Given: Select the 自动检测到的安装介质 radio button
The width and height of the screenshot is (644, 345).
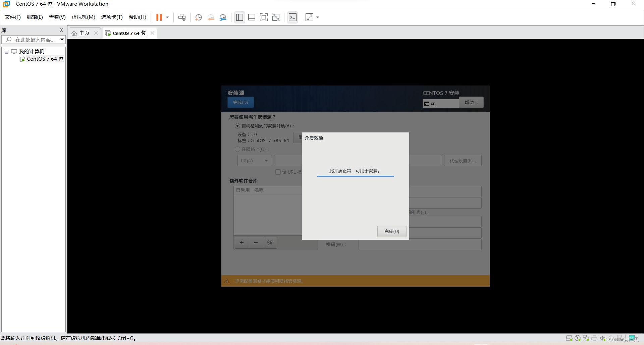Looking at the screenshot, I should pos(237,126).
